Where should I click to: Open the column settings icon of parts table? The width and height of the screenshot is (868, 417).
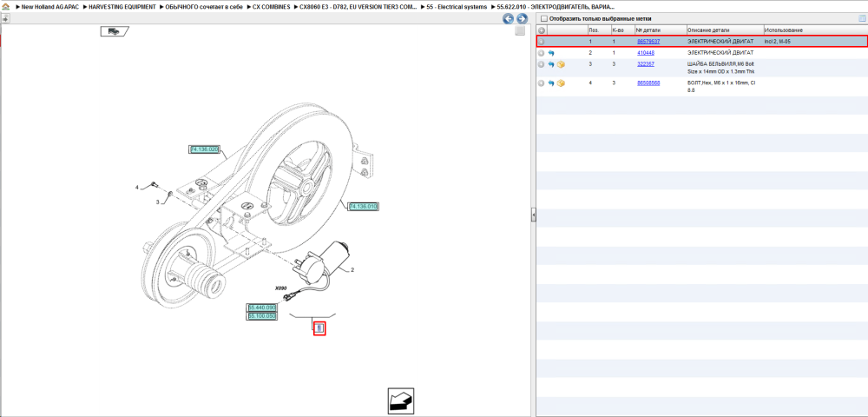click(x=861, y=19)
